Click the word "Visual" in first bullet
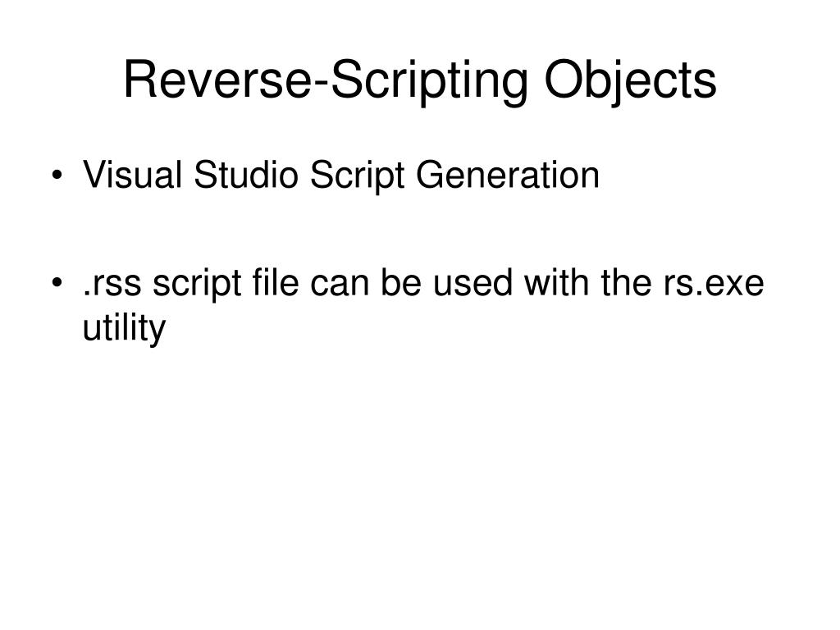The width and height of the screenshot is (840, 630). tap(134, 175)
